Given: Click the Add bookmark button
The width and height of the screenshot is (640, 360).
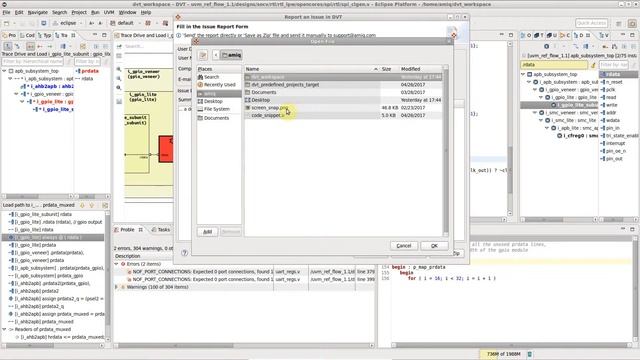Looking at the screenshot, I should coord(207,232).
